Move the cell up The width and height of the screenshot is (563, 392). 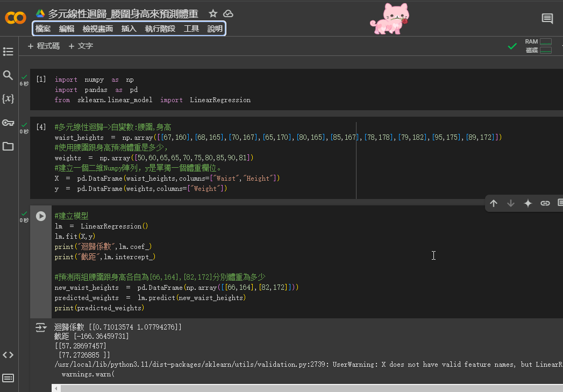click(x=494, y=204)
